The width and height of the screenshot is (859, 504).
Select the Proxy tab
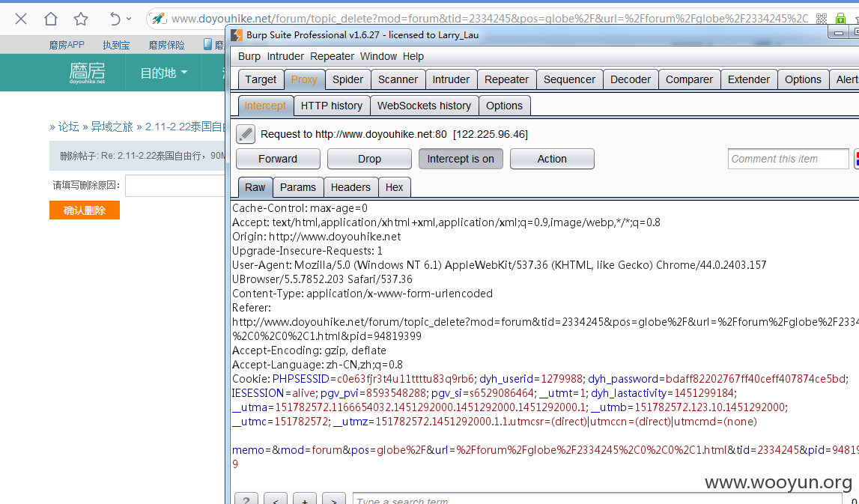tap(304, 79)
